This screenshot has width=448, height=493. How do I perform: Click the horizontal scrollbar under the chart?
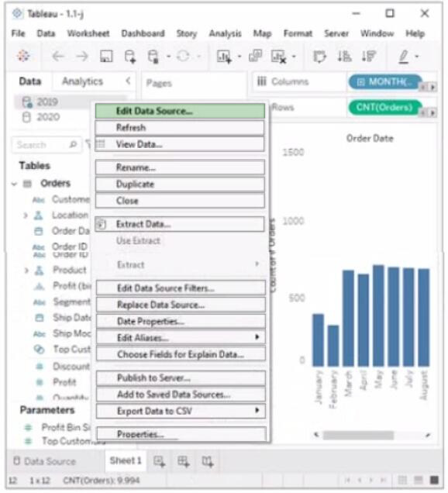tap(358, 435)
